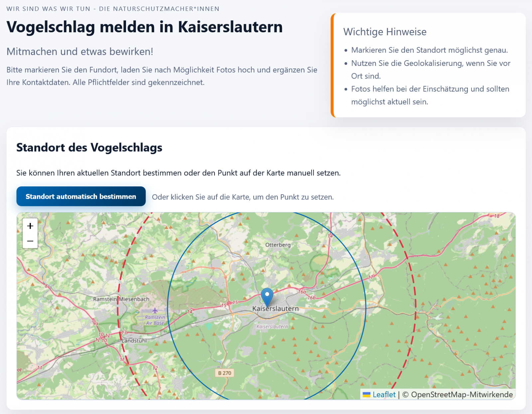Click text 'Oder klicken Sie auf die Karte'
Screen dimensions: 532x414
pos(243,197)
